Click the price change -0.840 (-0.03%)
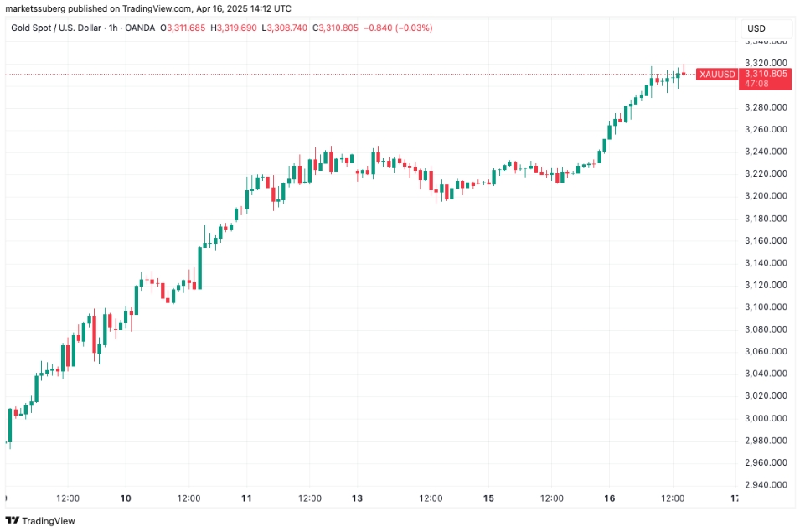This screenshot has width=800, height=532. (398, 28)
